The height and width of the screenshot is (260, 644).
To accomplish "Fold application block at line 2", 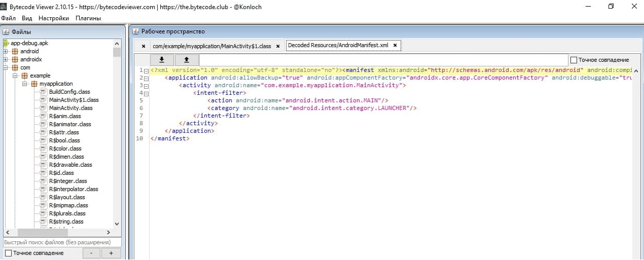I will (146, 78).
